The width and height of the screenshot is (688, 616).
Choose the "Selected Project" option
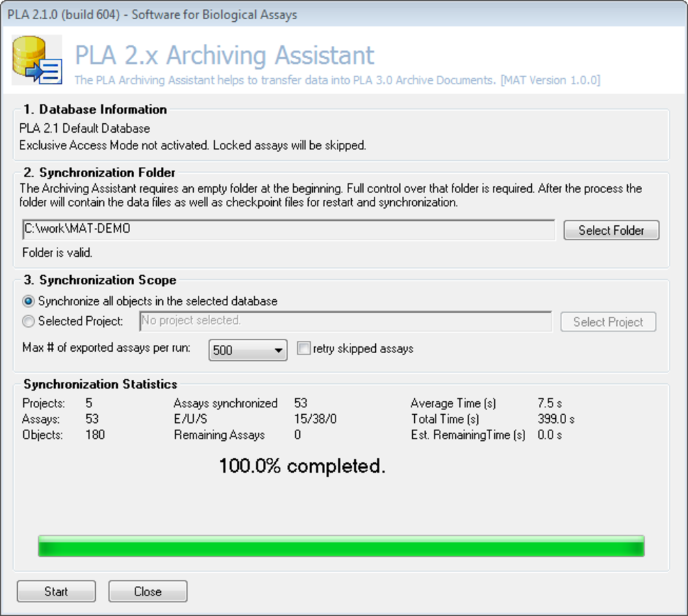click(27, 322)
